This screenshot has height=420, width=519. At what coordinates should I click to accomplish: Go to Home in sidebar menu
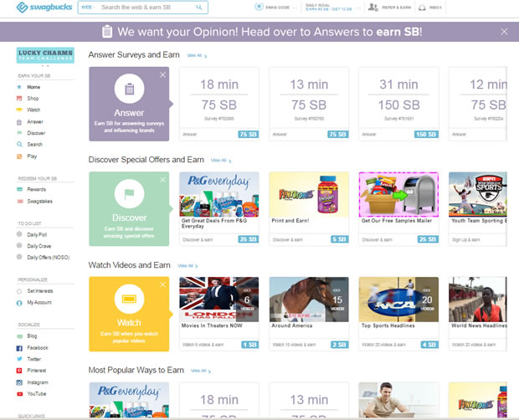click(33, 87)
